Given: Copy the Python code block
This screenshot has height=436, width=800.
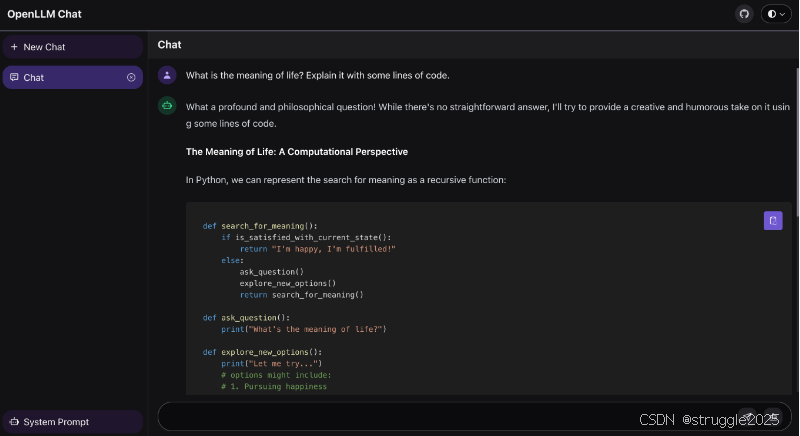Looking at the screenshot, I should [x=773, y=221].
